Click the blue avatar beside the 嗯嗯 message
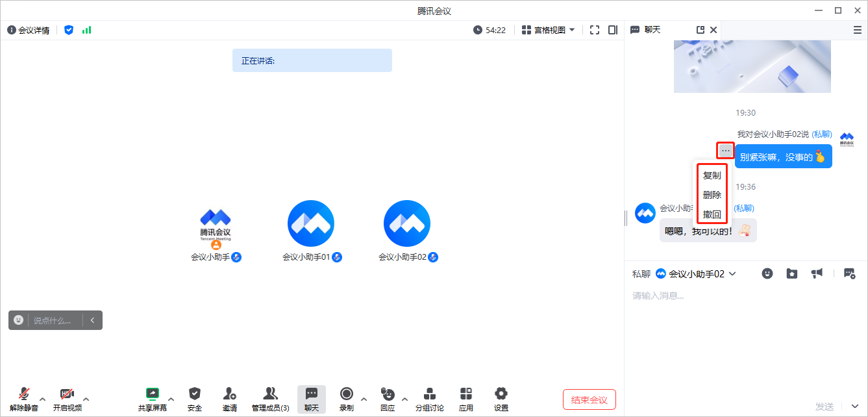The width and height of the screenshot is (868, 417). coord(645,213)
